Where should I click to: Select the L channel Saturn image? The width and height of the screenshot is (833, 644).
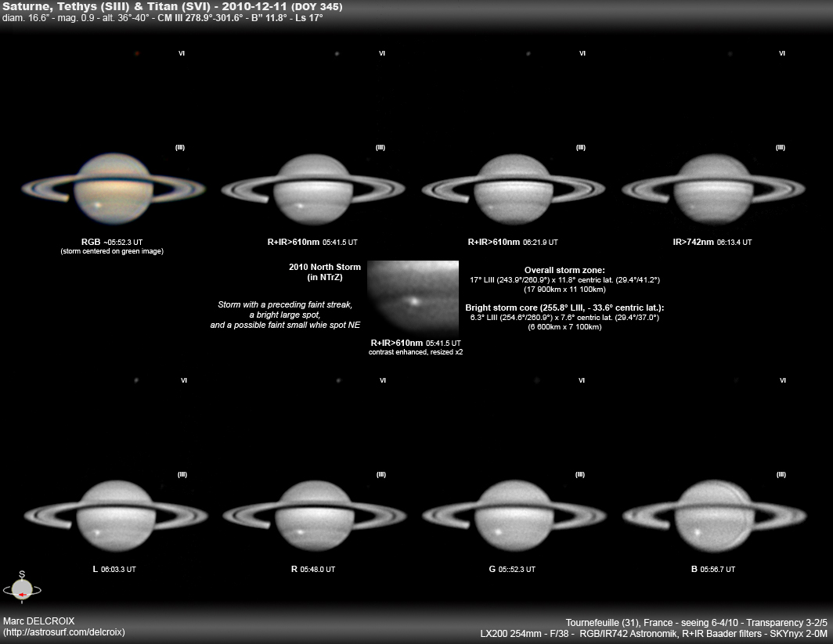(115, 516)
